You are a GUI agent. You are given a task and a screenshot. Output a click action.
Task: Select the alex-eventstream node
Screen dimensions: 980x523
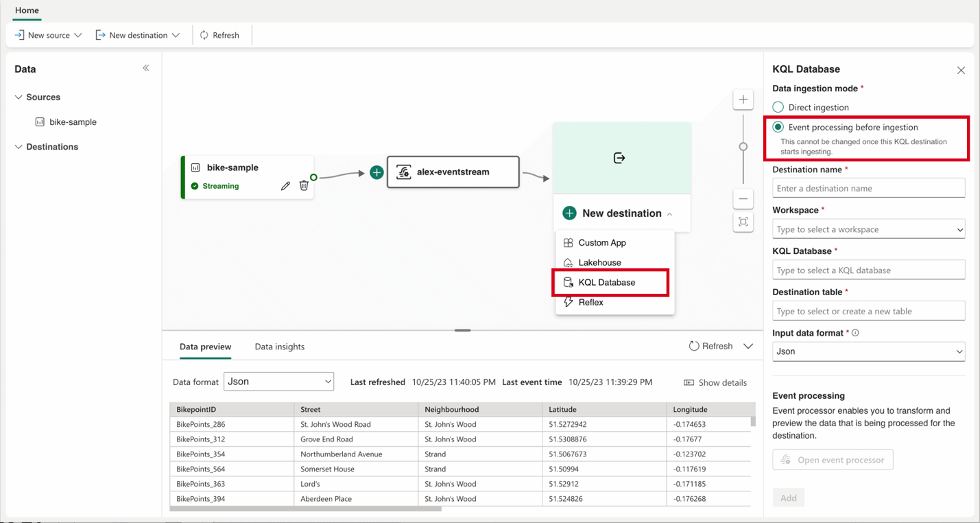453,172
